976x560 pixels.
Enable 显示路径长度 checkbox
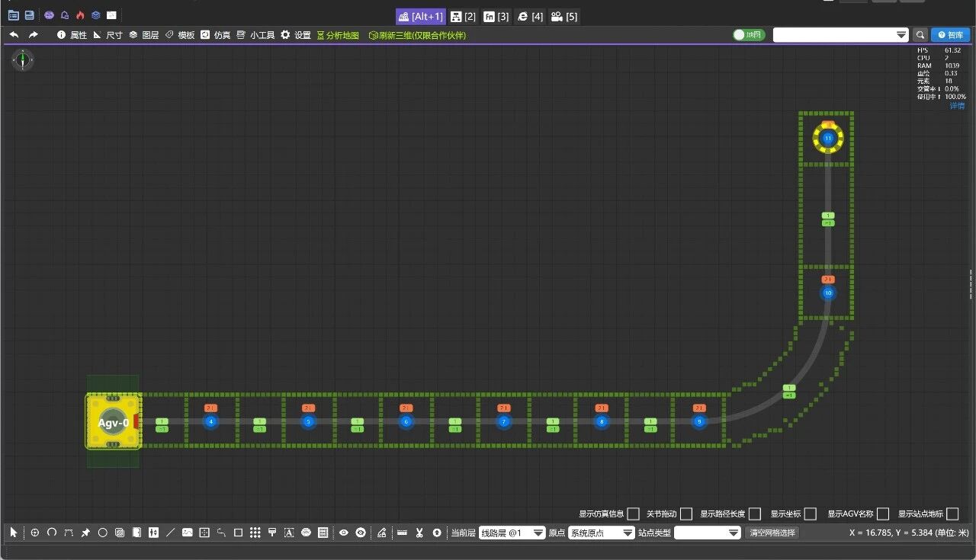(755, 514)
